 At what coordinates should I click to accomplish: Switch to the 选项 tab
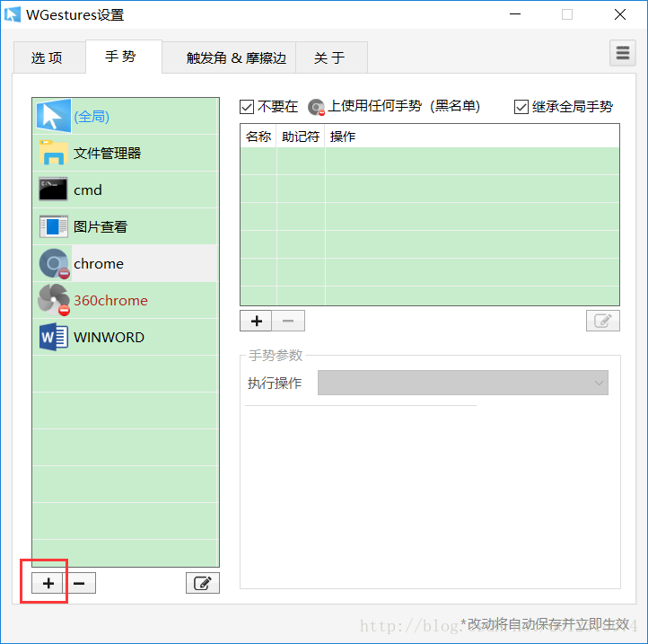(47, 57)
